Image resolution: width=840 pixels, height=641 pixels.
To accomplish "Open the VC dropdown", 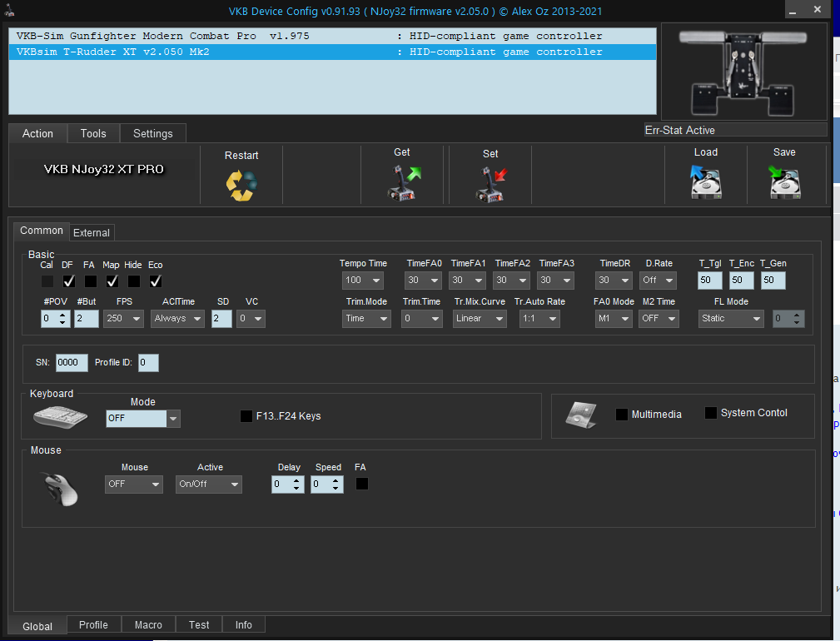I will click(x=251, y=319).
